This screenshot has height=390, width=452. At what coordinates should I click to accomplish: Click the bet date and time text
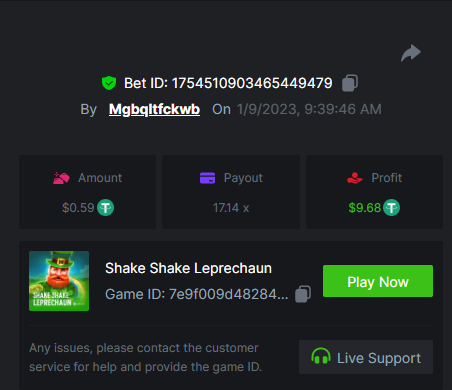point(309,109)
